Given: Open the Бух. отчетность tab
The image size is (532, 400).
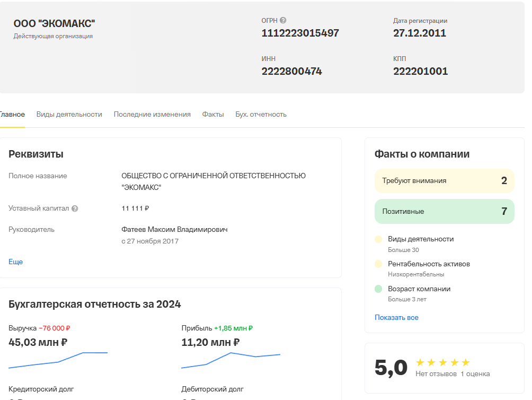Looking at the screenshot, I should tap(261, 114).
